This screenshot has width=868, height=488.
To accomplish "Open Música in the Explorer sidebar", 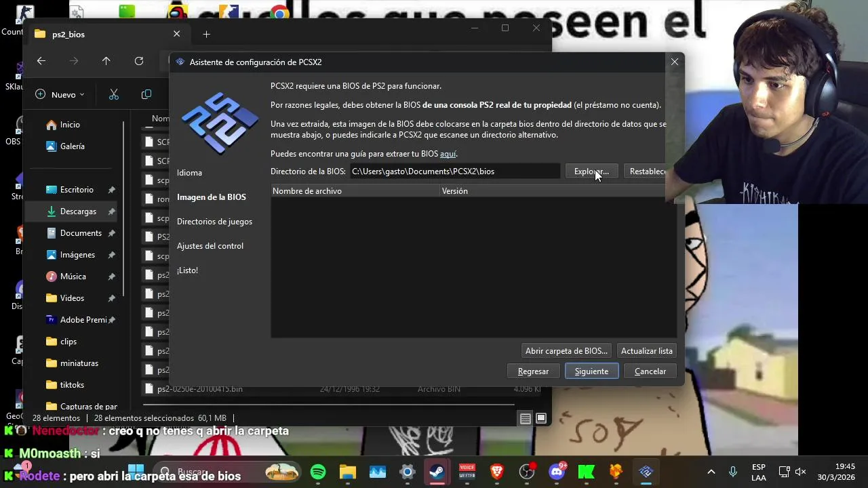I will point(73,277).
